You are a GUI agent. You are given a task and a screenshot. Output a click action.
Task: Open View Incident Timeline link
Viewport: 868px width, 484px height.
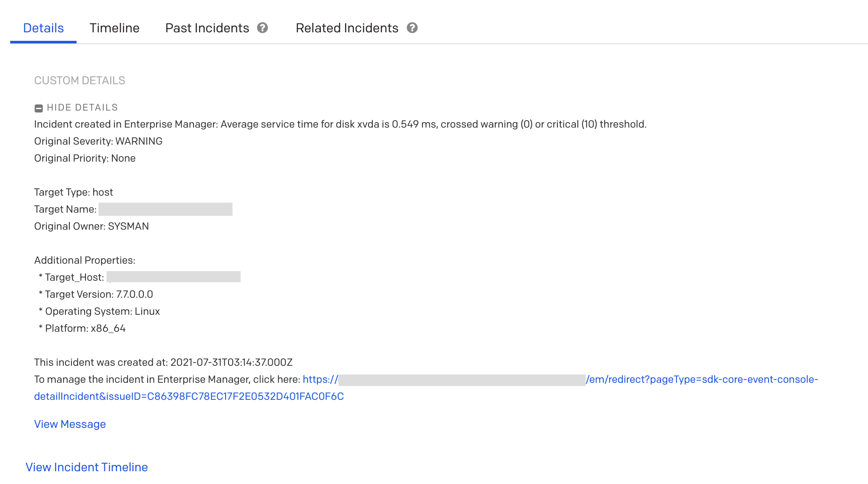(87, 467)
